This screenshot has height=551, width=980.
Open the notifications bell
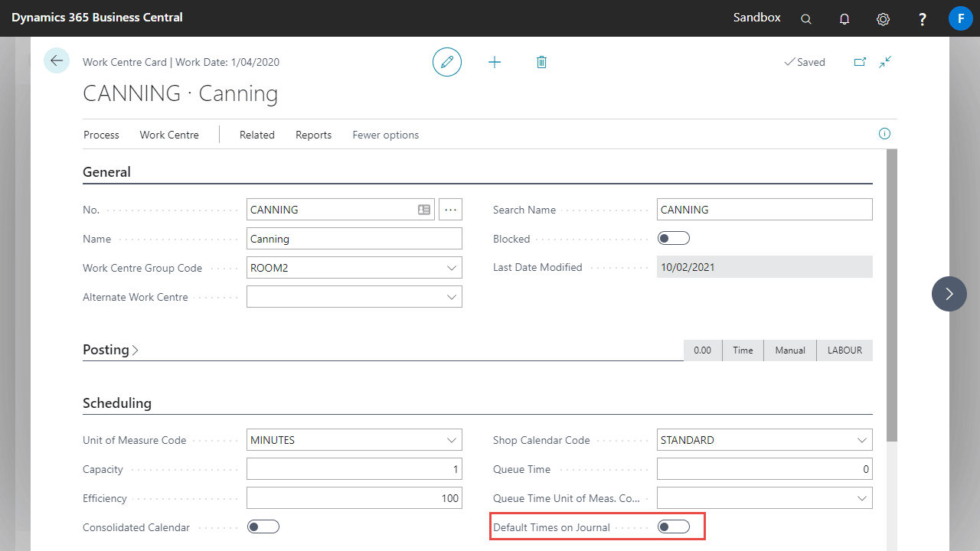tap(844, 19)
